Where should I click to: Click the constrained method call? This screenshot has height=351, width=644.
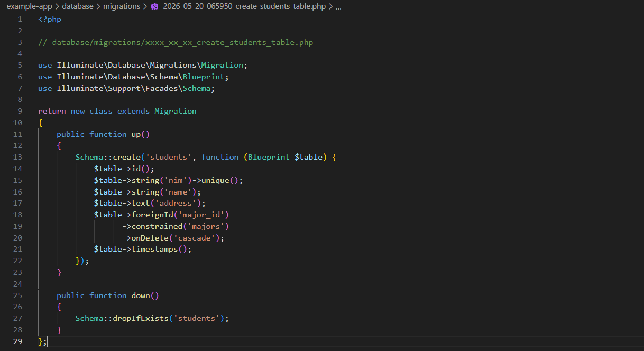click(x=157, y=226)
